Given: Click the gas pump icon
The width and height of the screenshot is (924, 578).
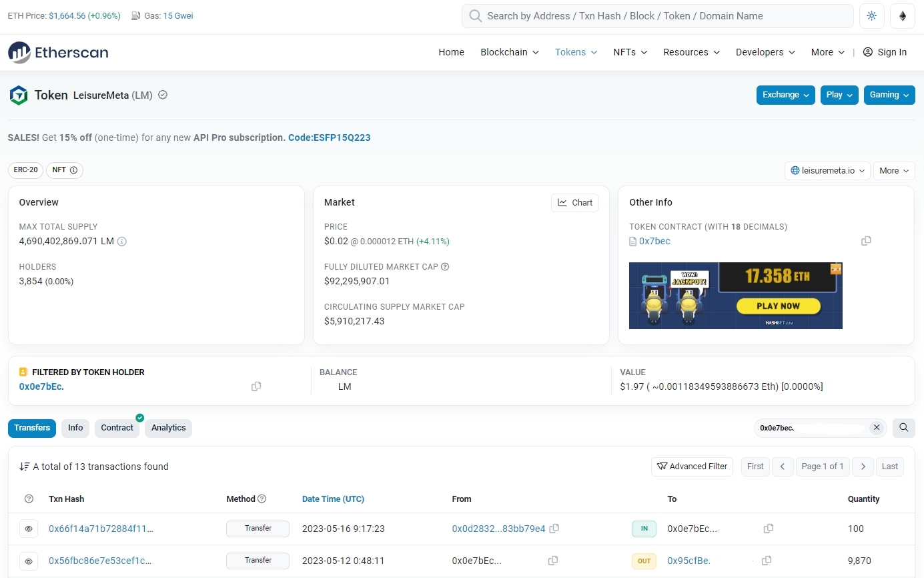Looking at the screenshot, I should 136,16.
